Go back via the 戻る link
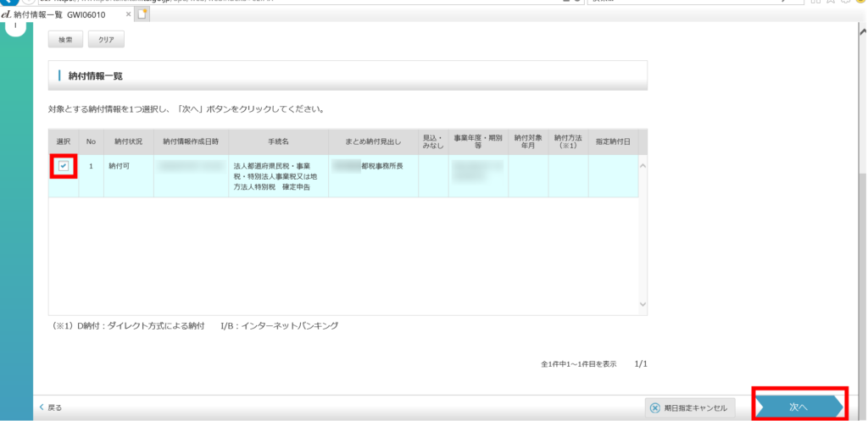The height and width of the screenshot is (421, 868). [x=51, y=407]
